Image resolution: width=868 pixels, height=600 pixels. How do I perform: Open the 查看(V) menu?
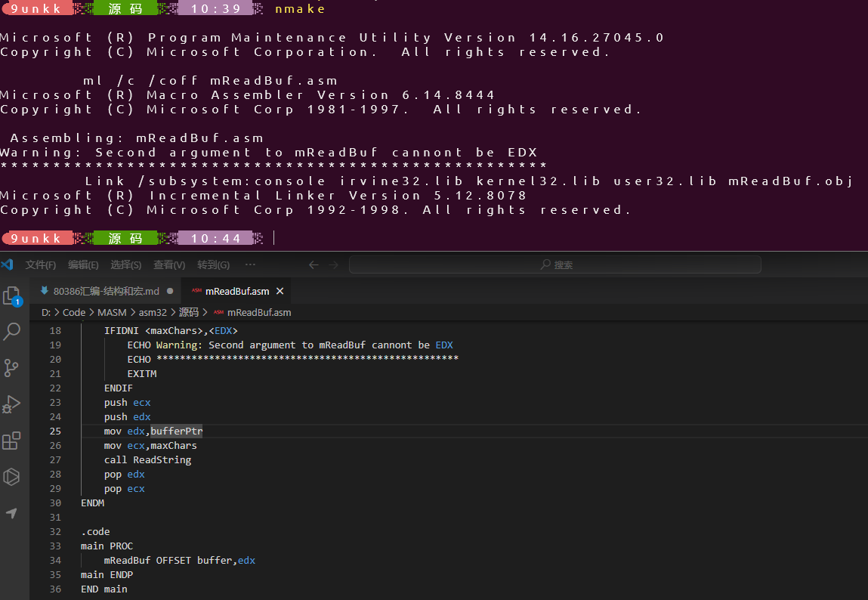click(168, 264)
